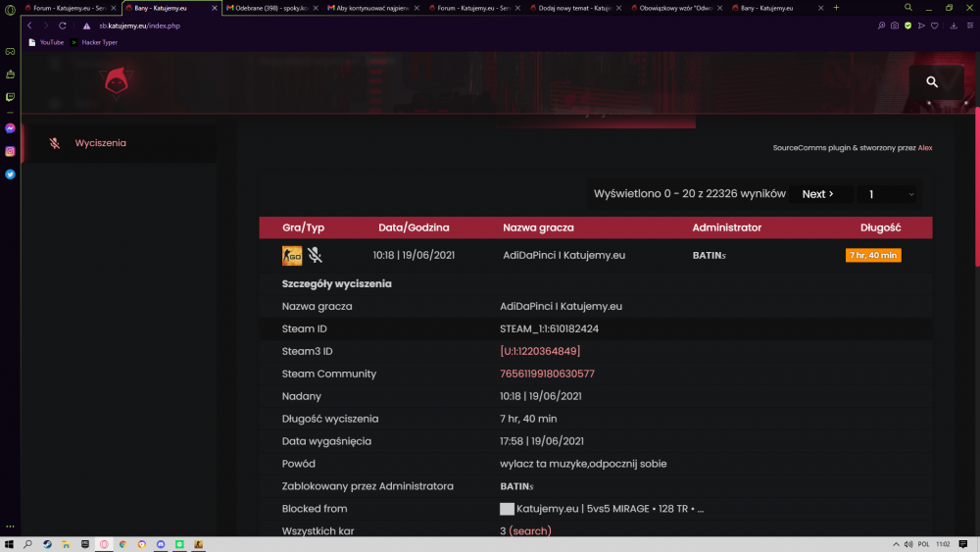Open the snapshot camera tool
This screenshot has height=552, width=980.
(x=895, y=25)
